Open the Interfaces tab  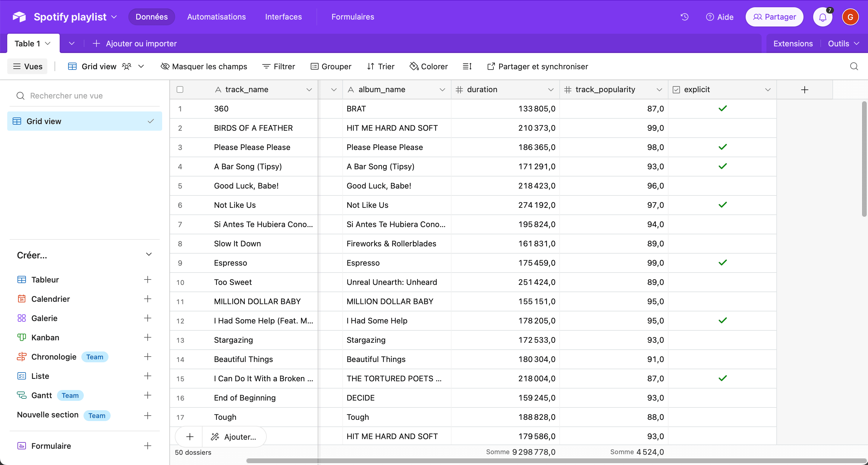(x=283, y=17)
